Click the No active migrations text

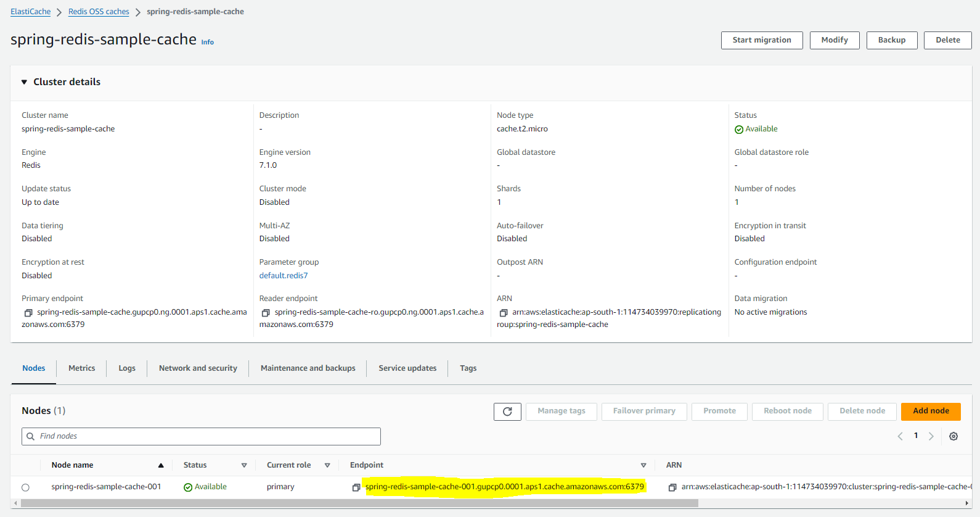(770, 312)
